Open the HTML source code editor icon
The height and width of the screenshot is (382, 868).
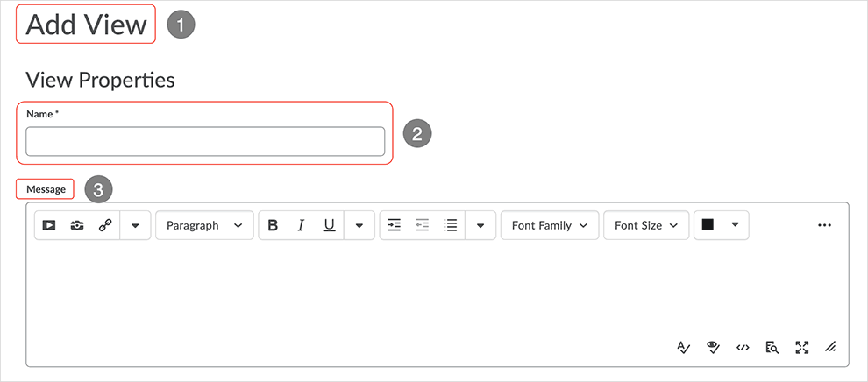(743, 347)
